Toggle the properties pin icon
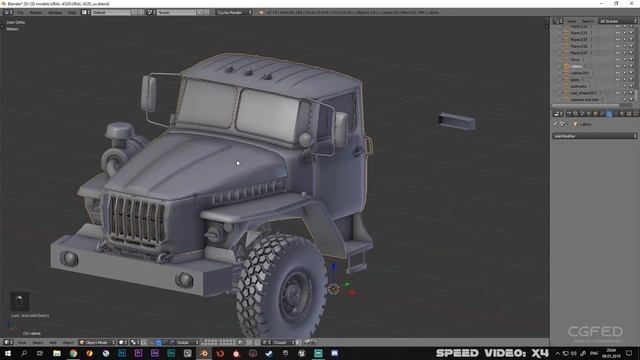Image resolution: width=640 pixels, height=360 pixels. 555,124
